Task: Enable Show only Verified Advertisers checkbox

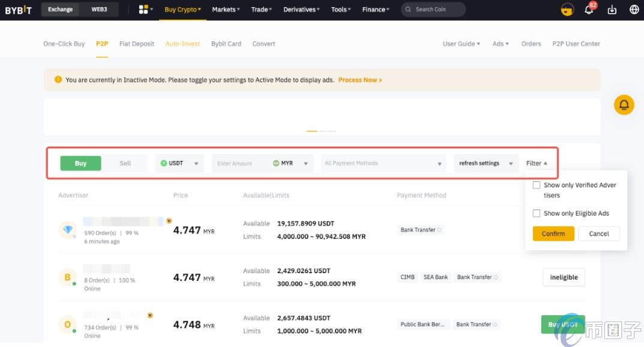Action: click(537, 186)
